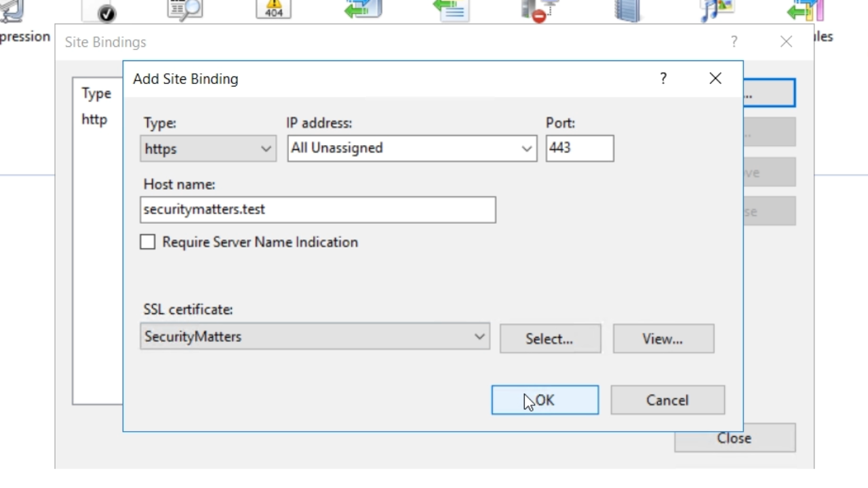Open the MIME Types music note icon
This screenshot has height=488, width=868.
pyautogui.click(x=717, y=10)
